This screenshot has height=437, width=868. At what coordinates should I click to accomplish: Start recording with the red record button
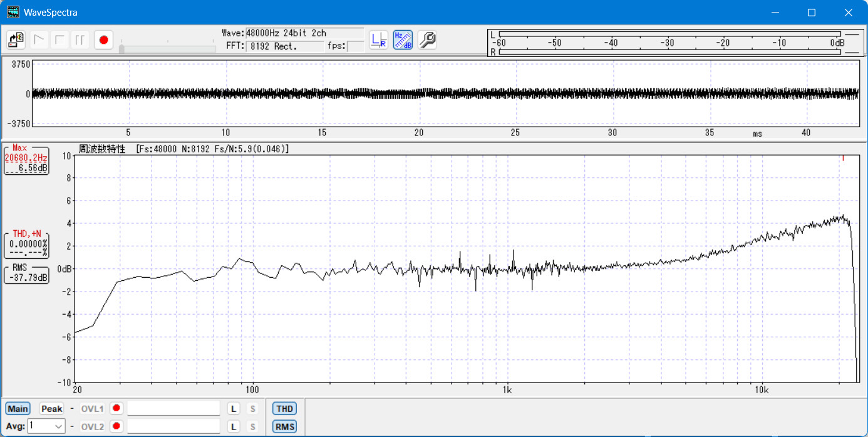pyautogui.click(x=103, y=40)
